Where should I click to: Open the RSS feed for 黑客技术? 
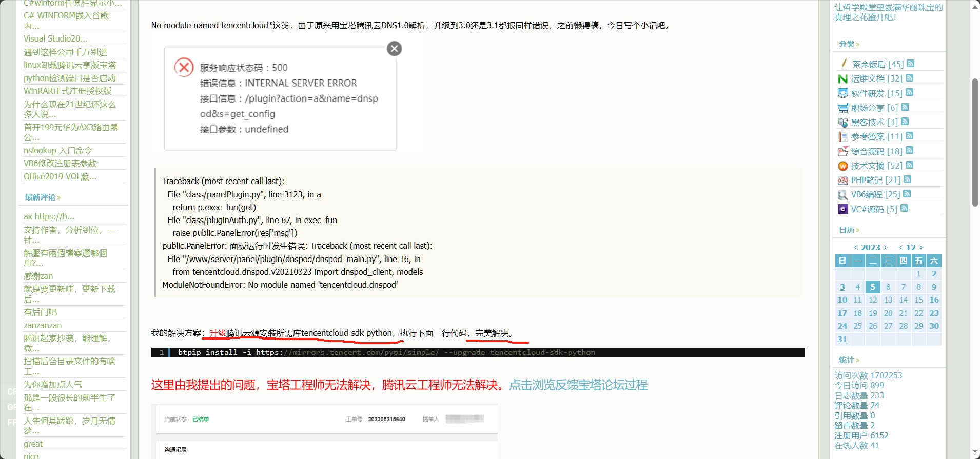pos(905,122)
